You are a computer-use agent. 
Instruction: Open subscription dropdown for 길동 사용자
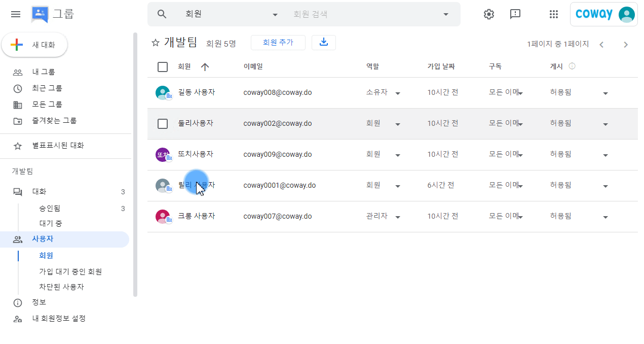520,93
